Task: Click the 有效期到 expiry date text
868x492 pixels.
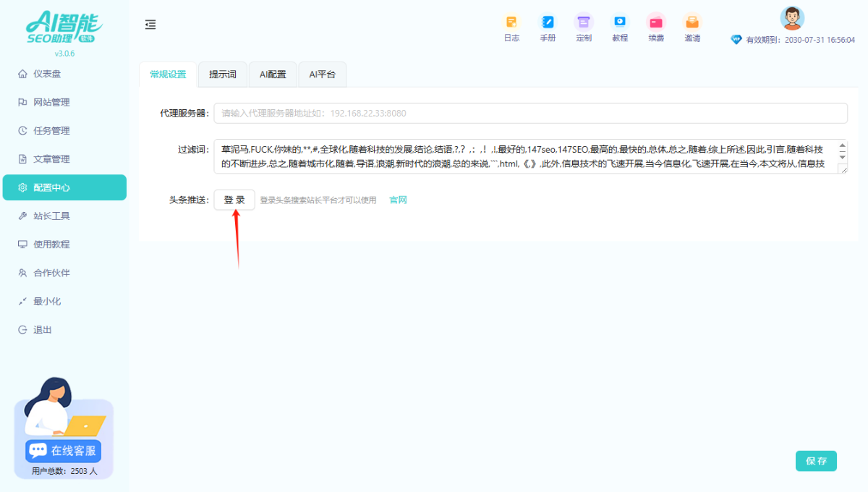Action: pos(801,40)
